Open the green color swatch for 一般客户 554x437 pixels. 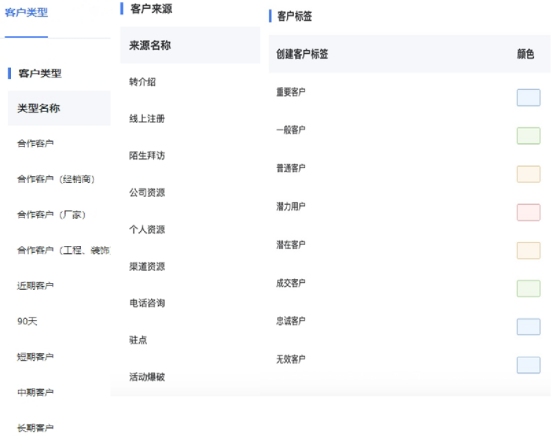coord(529,136)
